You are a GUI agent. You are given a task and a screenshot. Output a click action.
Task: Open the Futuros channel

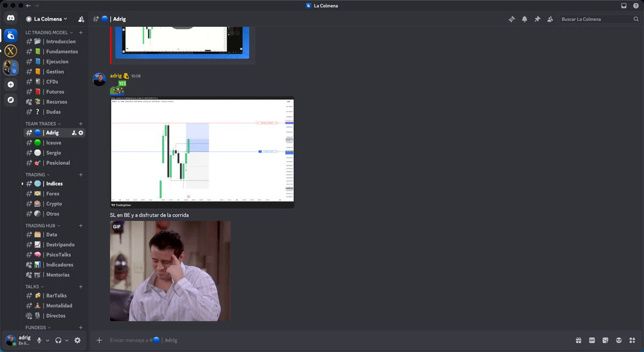54,92
